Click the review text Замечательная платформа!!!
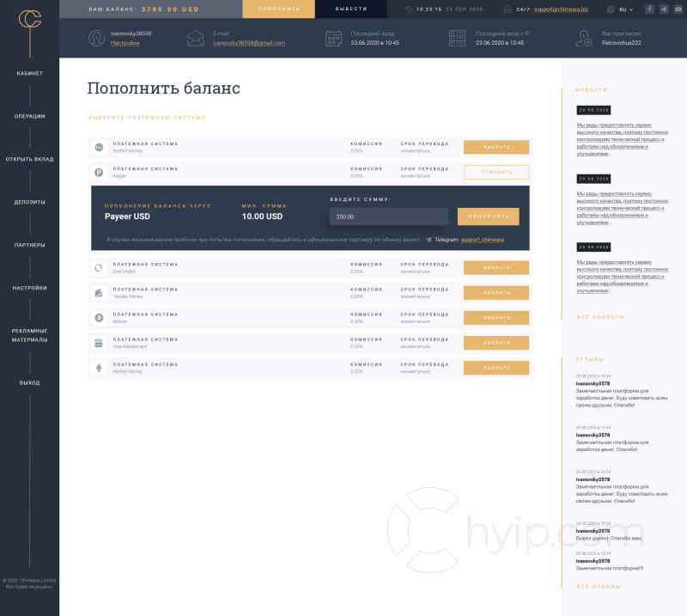 [x=610, y=568]
